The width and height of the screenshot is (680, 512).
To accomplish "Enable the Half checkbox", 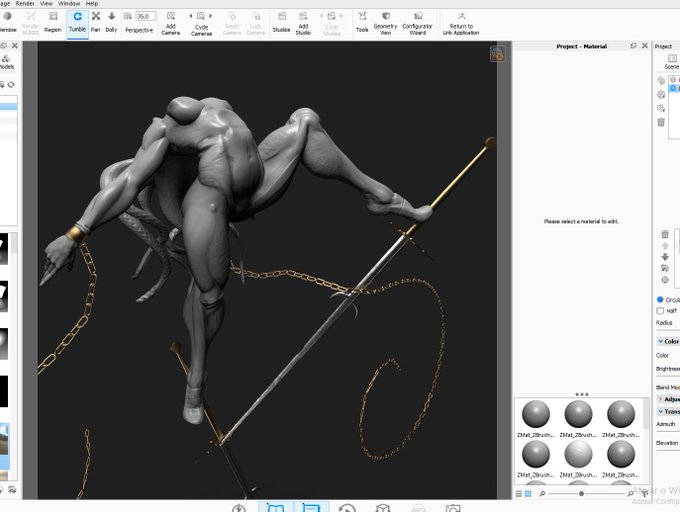I will pos(660,310).
